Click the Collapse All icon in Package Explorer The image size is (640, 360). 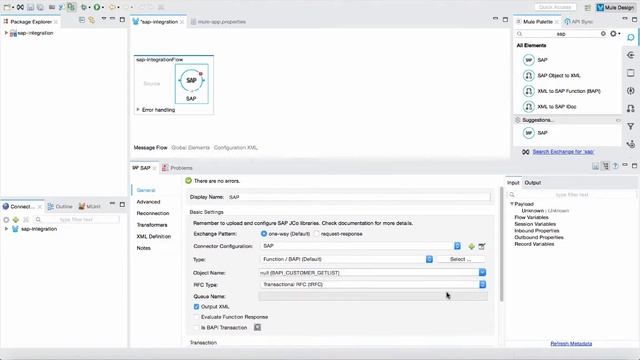(82, 20)
